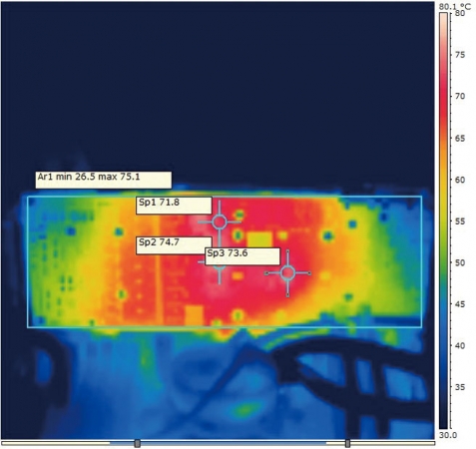
Task: Click the 80.1 °C scale maximum value
Action: click(455, 7)
